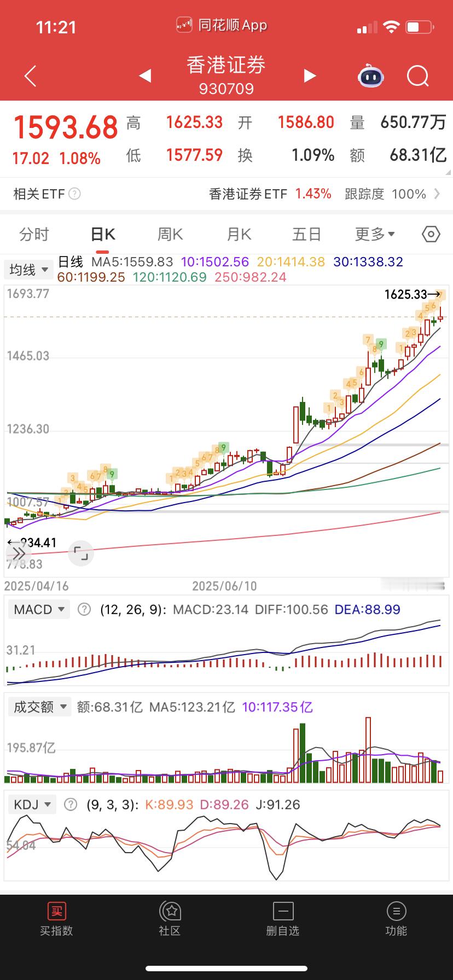This screenshot has width=453, height=980.
Task: Open the question mark next to 相关ETF
Action: (x=75, y=194)
